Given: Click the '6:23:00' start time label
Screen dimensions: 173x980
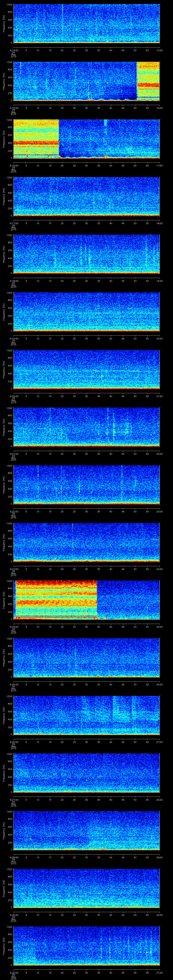Looking at the screenshot, I should [x=14, y=569].
